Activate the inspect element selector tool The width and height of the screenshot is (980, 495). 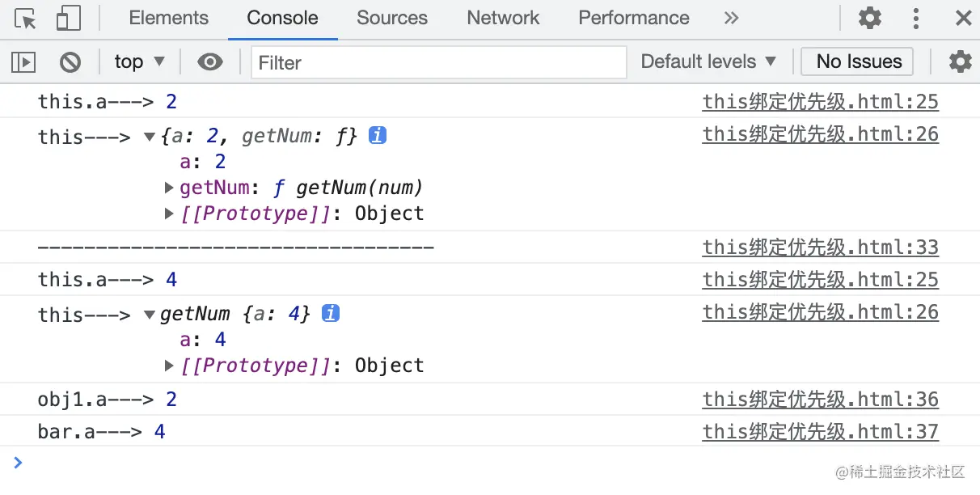pyautogui.click(x=25, y=18)
